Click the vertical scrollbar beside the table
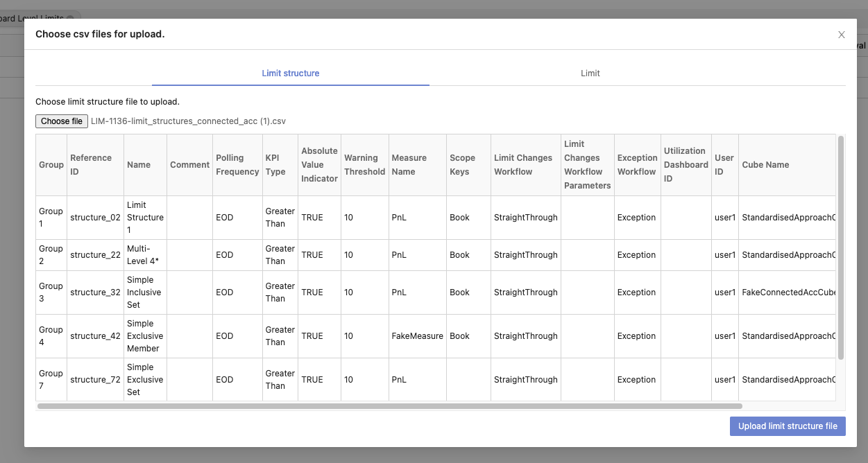This screenshot has width=868, height=463. click(840, 247)
